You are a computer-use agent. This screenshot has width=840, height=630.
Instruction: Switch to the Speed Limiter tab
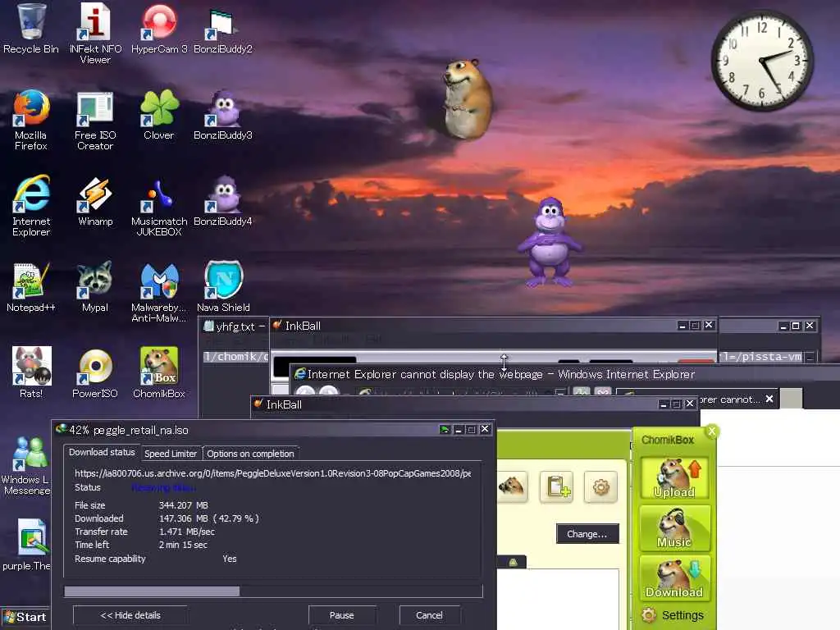[171, 453]
